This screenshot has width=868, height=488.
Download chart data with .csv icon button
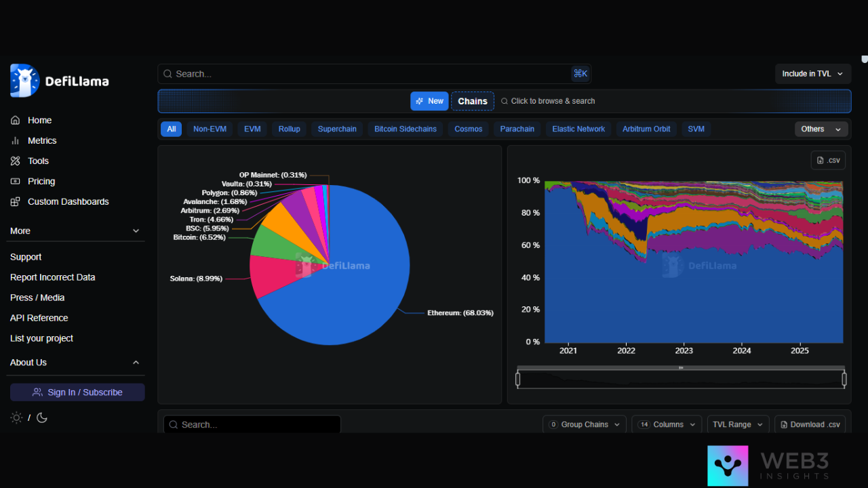click(x=828, y=160)
